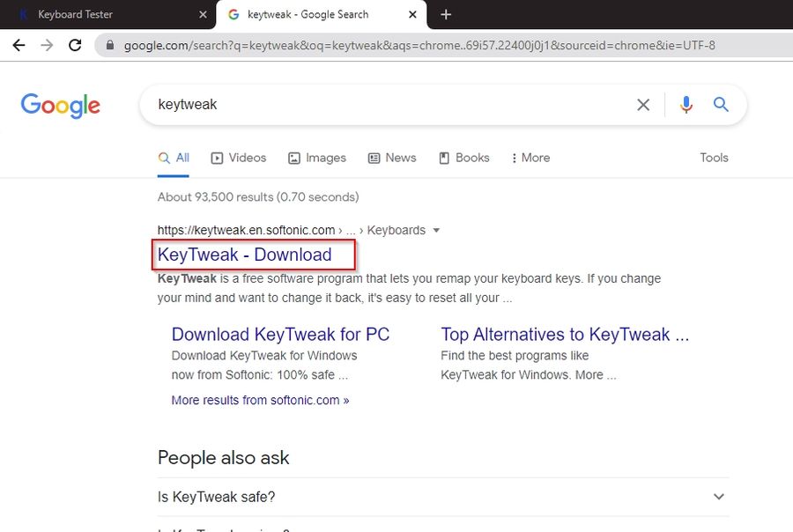Close the Keyboard Tester tab
The width and height of the screenshot is (793, 532).
pyautogui.click(x=203, y=15)
